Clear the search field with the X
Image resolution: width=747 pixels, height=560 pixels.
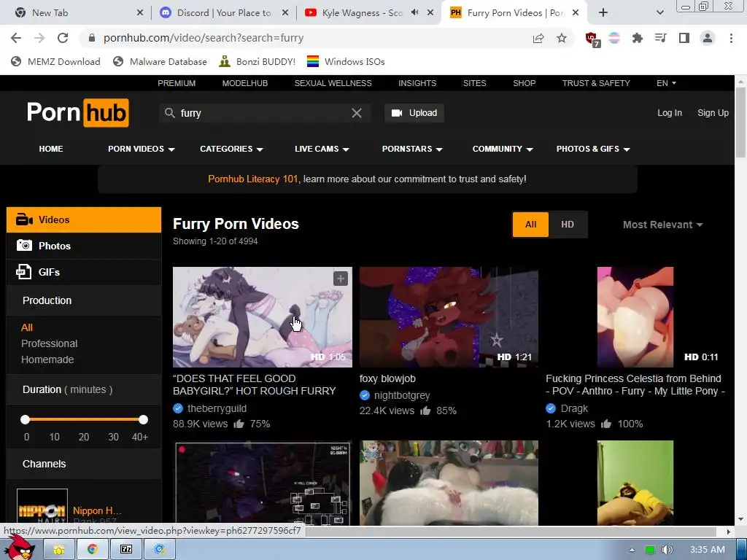point(356,113)
